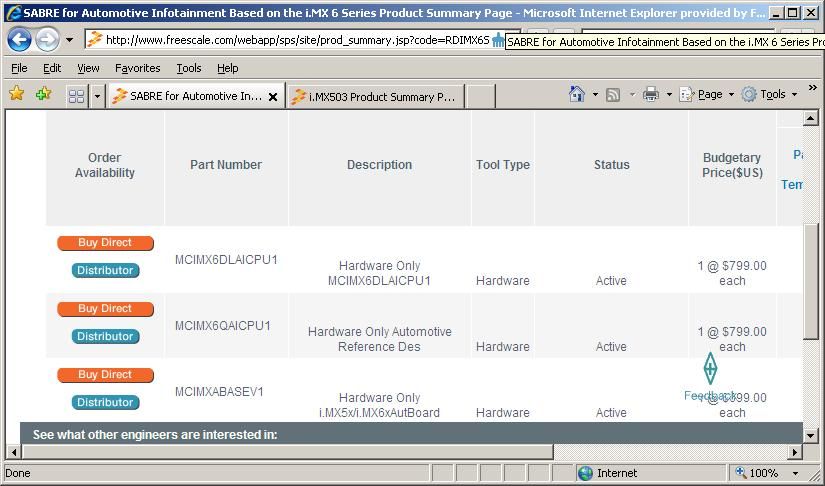Click 'See what other engineers are interested in' bar
The image size is (825, 486).
click(411, 434)
